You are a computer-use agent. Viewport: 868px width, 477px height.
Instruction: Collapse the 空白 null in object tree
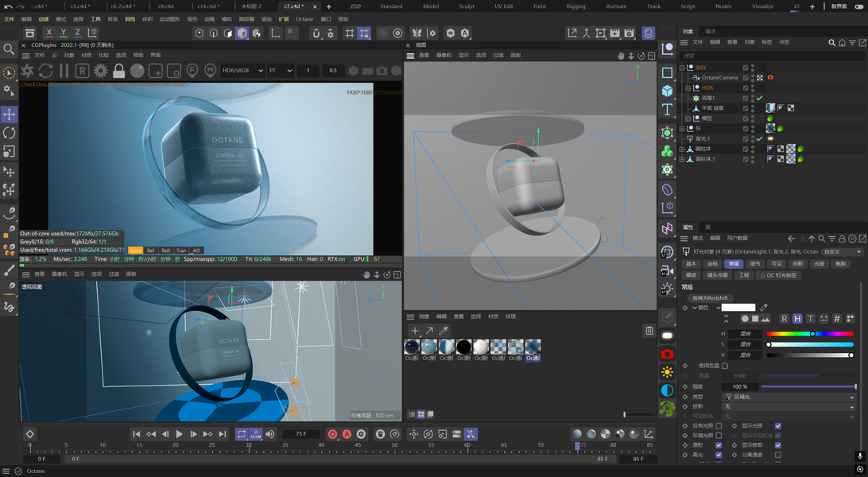point(682,68)
